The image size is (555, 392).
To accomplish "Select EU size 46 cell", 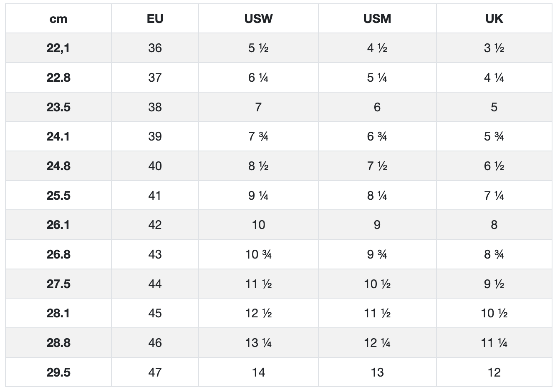I will [155, 343].
